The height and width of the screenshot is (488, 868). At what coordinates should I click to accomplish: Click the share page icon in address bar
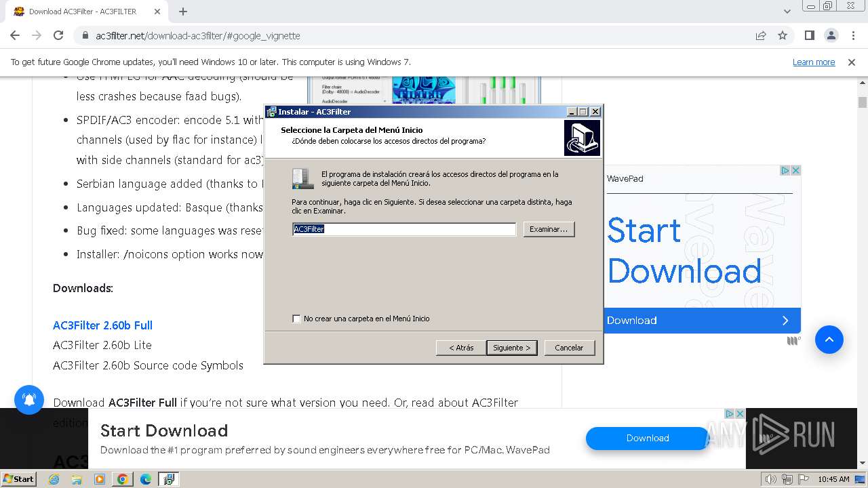(x=761, y=35)
